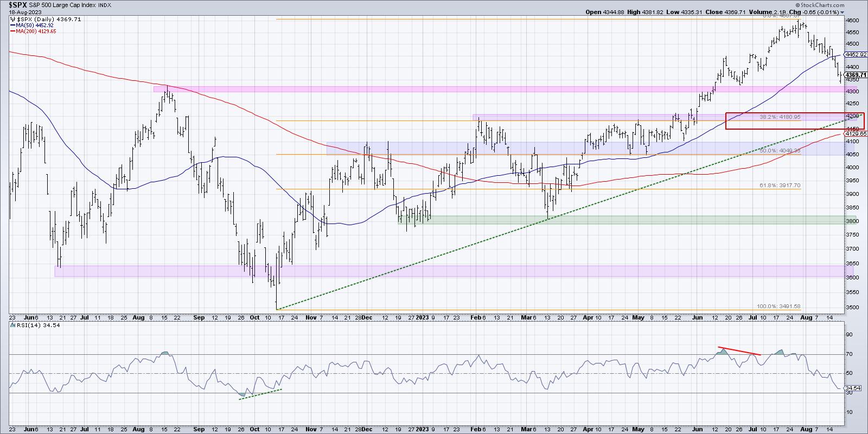
Task: Click the 38.2%: 4180.95 Fibonacci label
Action: click(x=781, y=117)
